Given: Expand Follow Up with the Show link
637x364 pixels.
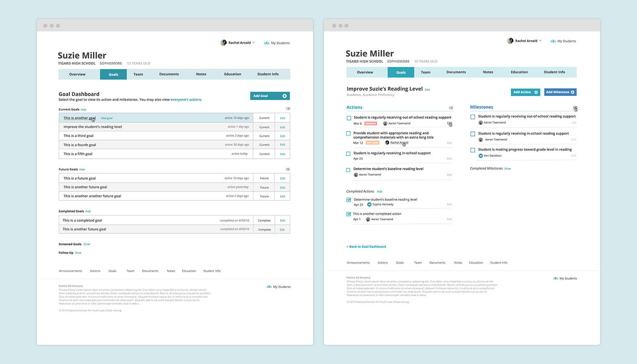Looking at the screenshot, I should point(78,253).
